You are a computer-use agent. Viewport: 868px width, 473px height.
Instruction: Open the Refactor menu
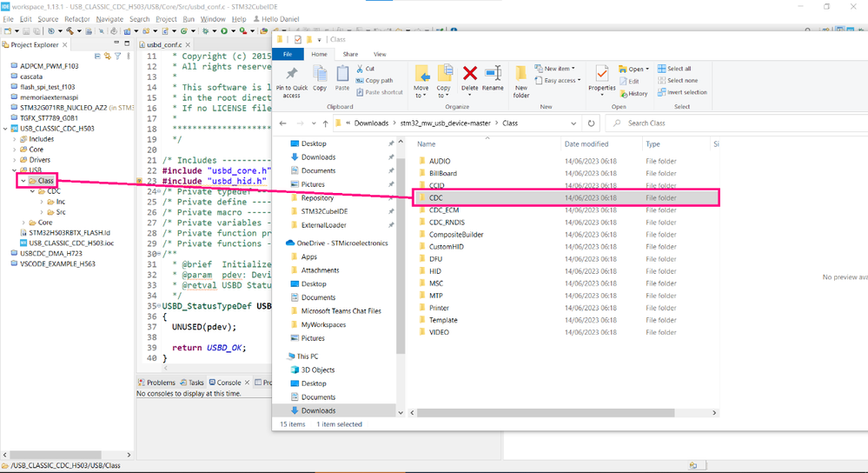coord(76,19)
